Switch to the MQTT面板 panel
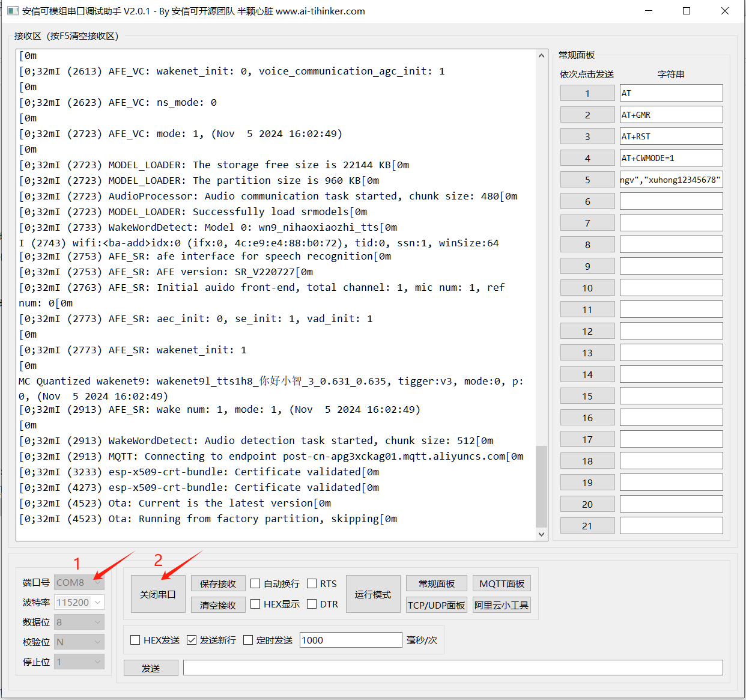Image resolution: width=746 pixels, height=700 pixels. (x=502, y=583)
